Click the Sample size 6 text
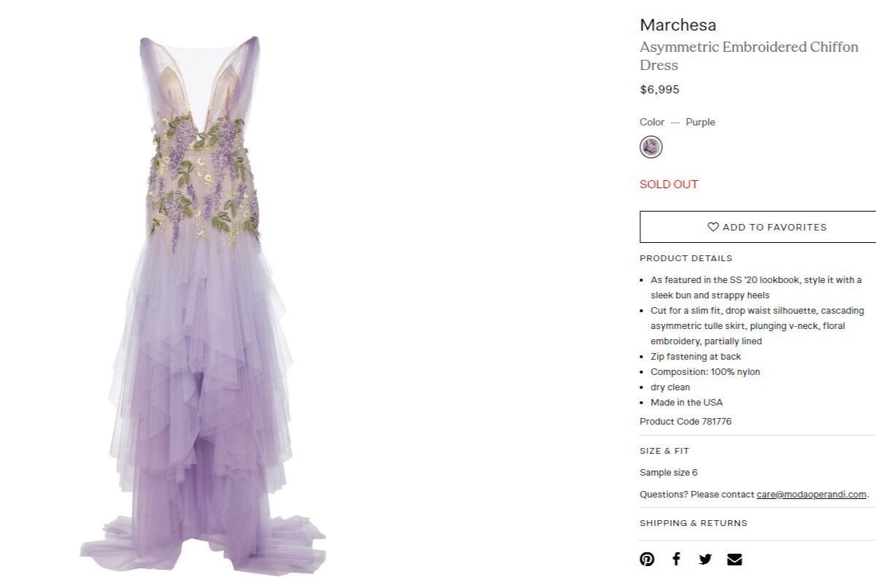 (x=668, y=473)
